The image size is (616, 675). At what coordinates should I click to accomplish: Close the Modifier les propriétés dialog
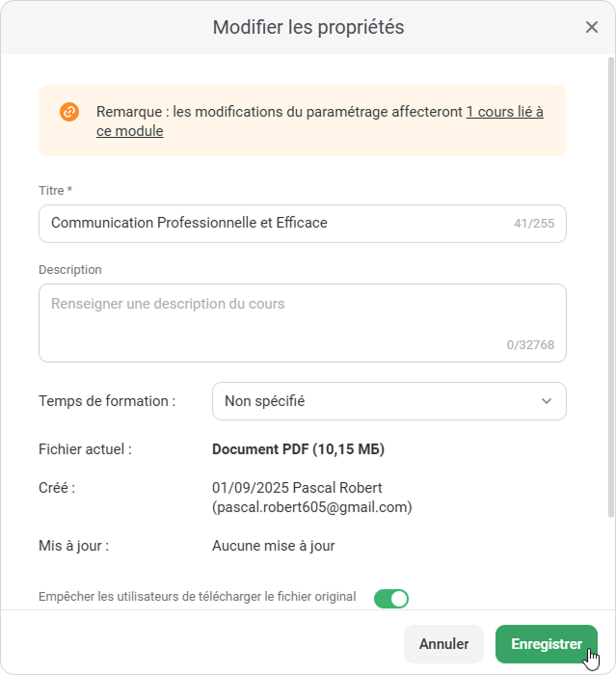(x=592, y=27)
